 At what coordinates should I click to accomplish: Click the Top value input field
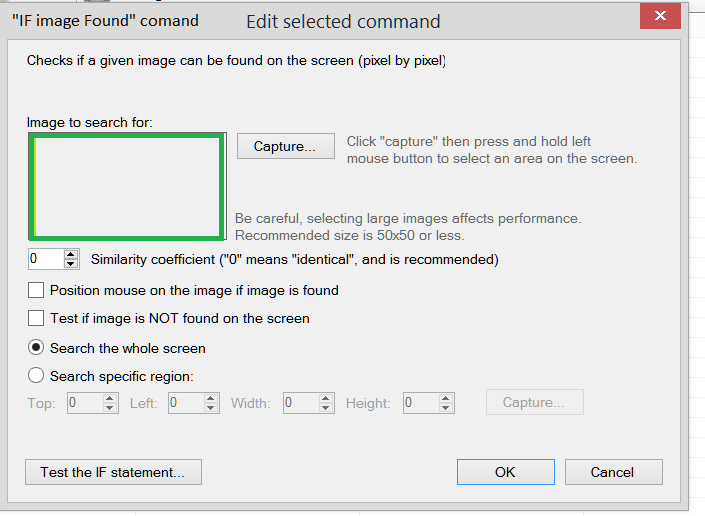tap(84, 403)
